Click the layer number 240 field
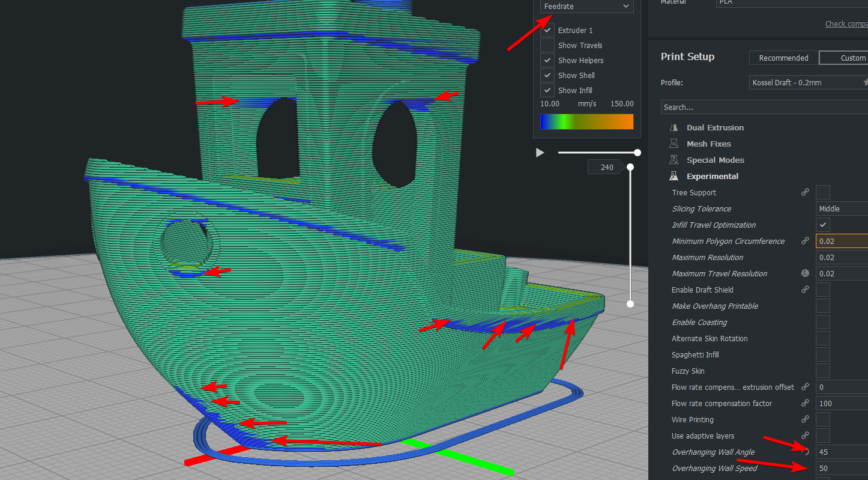This screenshot has height=480, width=868. tap(607, 168)
